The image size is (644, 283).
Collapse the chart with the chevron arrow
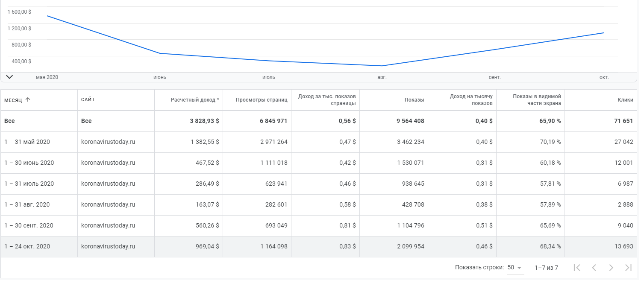tap(9, 77)
